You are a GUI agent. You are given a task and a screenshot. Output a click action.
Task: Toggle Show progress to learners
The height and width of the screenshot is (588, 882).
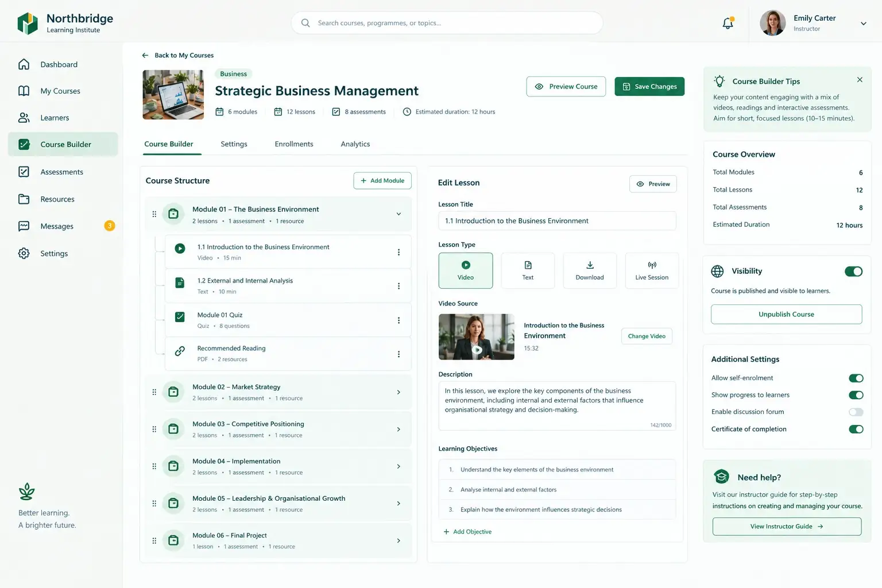(856, 395)
